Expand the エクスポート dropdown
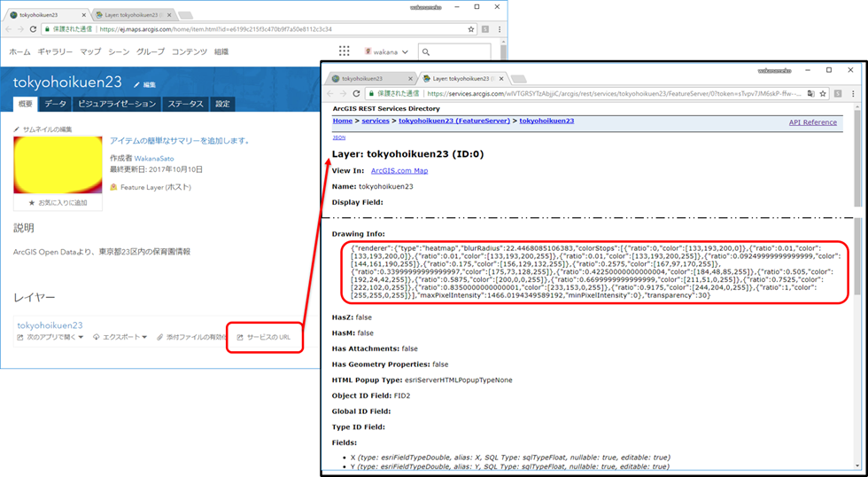Screen dimensions: 868x477 (x=120, y=337)
